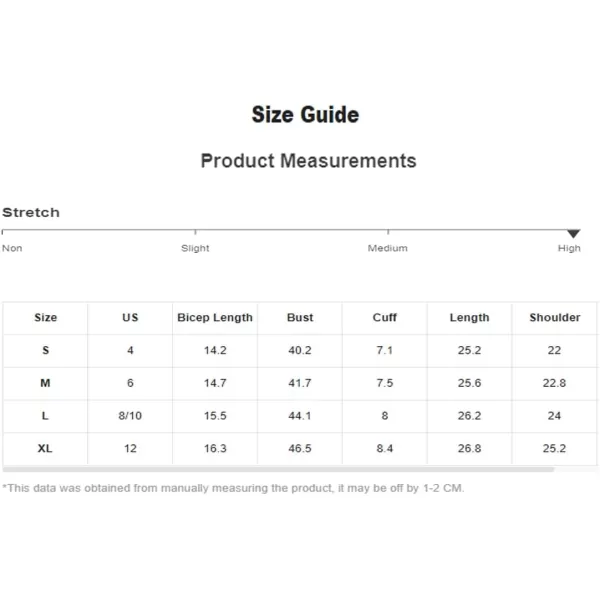This screenshot has height=600, width=600.
Task: Click the High stretch triangle marker
Action: [573, 233]
